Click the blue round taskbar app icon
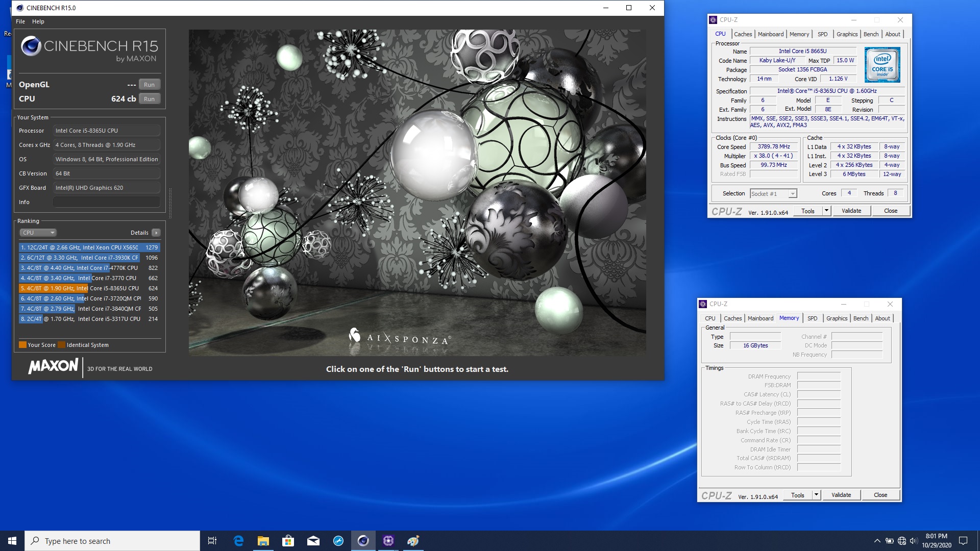Screen dimensions: 980x551 (x=338, y=541)
